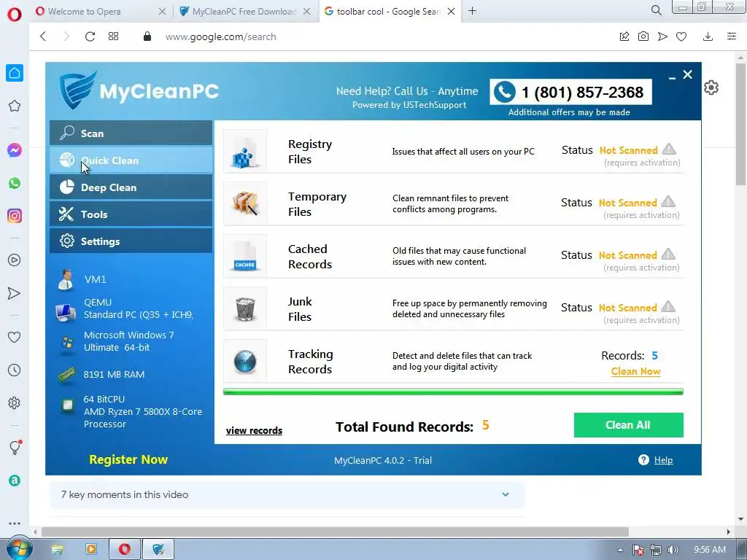The width and height of the screenshot is (747, 560).
Task: Click the Clean All button
Action: [x=628, y=425]
